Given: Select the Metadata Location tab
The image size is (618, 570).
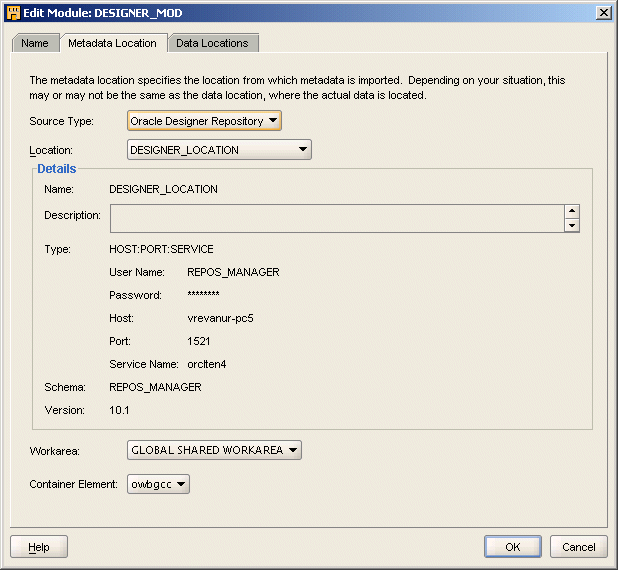Looking at the screenshot, I should coord(113,43).
